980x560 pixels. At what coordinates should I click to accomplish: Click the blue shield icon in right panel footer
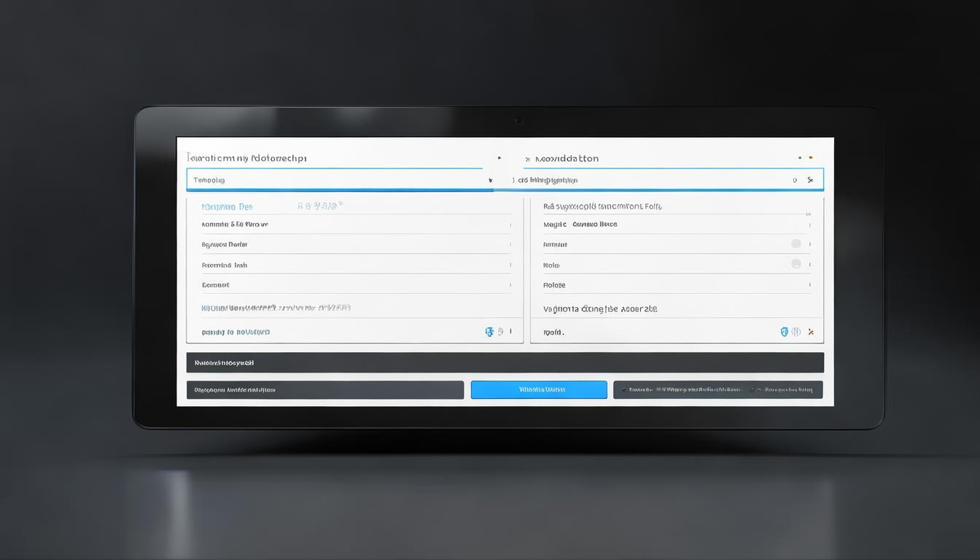click(x=784, y=332)
